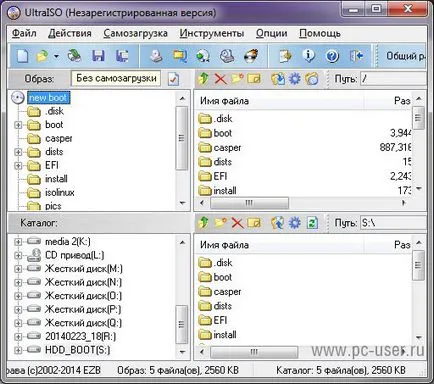Viewport: 434px width, 384px height.
Task: Click the Make CD/DVD image icon
Action: 156,56
